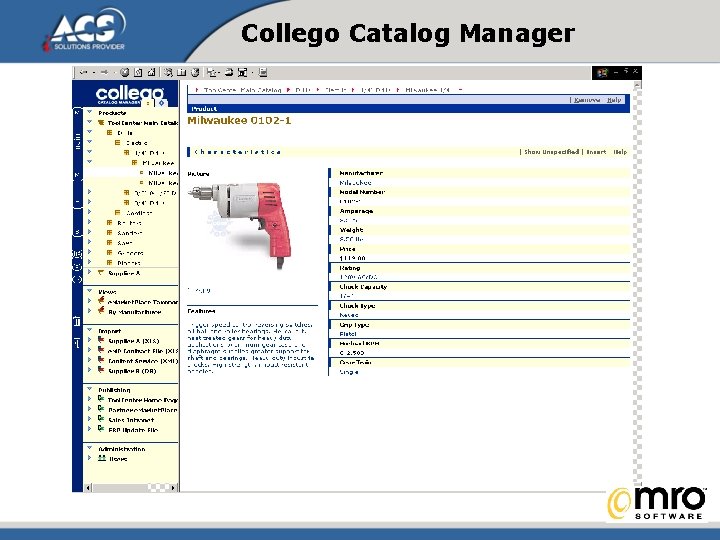Expand the Supplier A catalog node
Screen dimensions: 720x540
click(x=90, y=272)
